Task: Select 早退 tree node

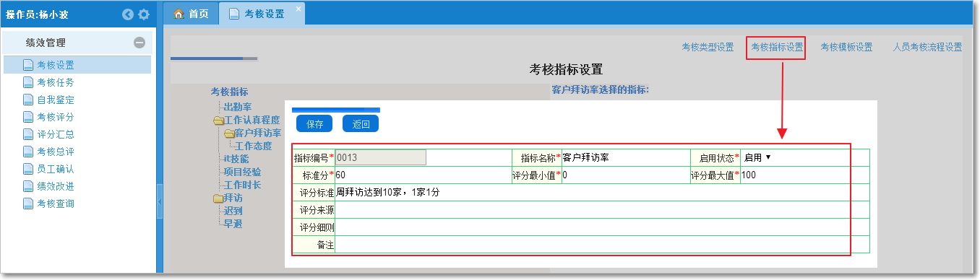Action: click(x=233, y=224)
